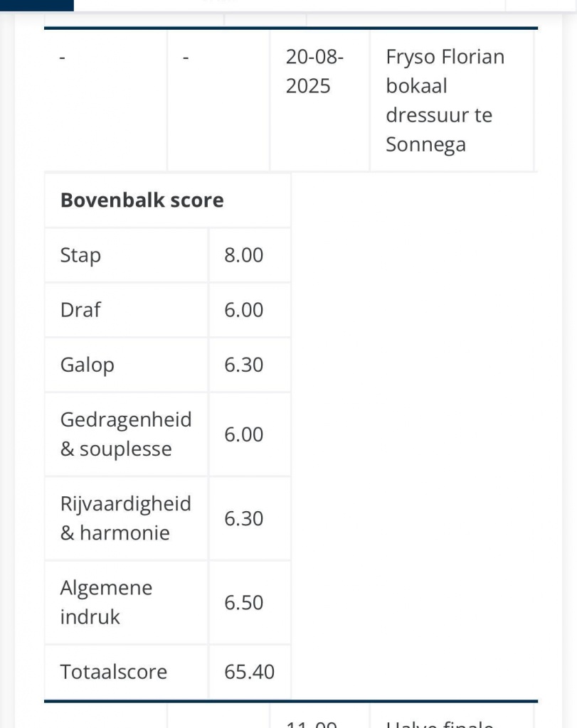
Task: Select the Galop score value
Action: (243, 365)
